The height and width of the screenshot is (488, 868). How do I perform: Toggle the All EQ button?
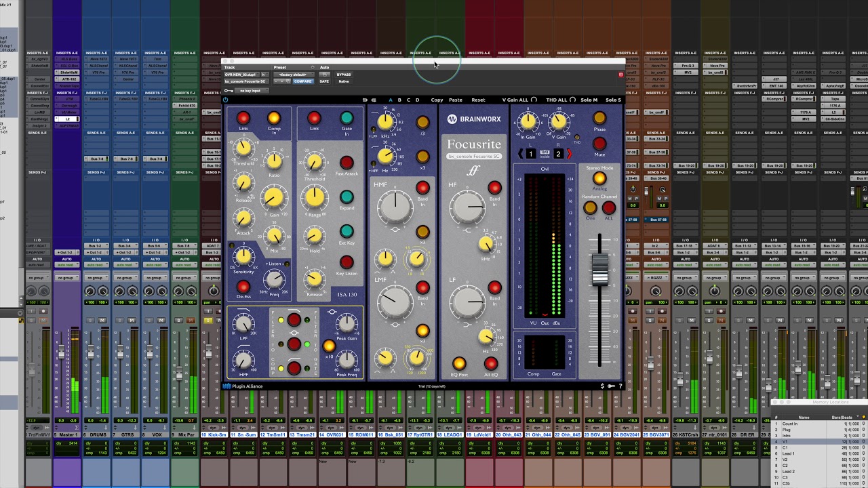coord(491,364)
